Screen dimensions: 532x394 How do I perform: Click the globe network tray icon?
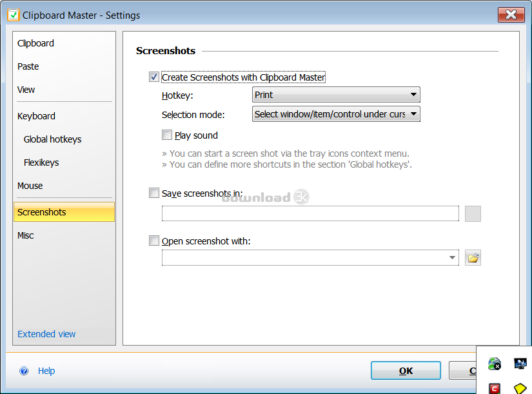coord(495,364)
